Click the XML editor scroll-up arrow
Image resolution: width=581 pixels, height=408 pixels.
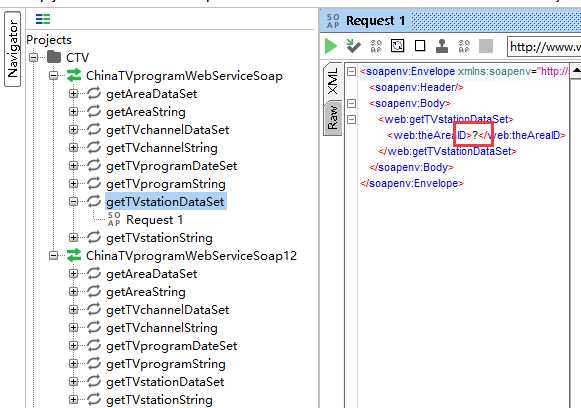point(575,70)
